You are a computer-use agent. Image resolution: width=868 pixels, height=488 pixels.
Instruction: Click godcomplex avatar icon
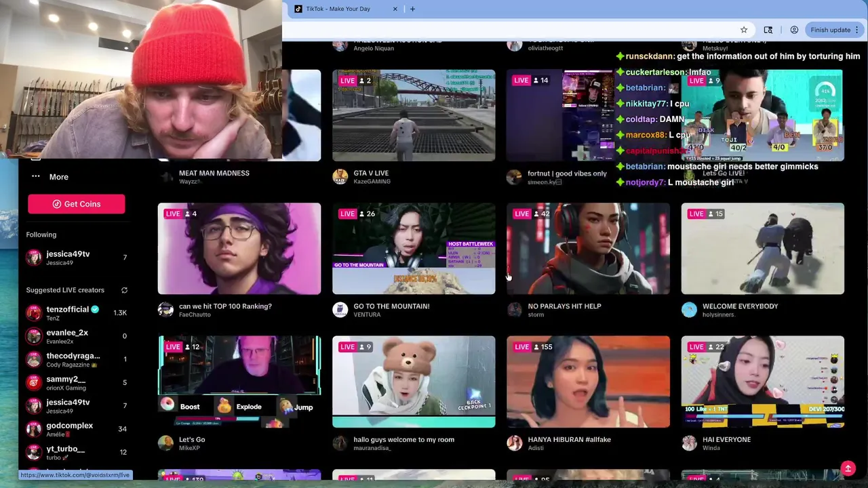click(x=34, y=429)
